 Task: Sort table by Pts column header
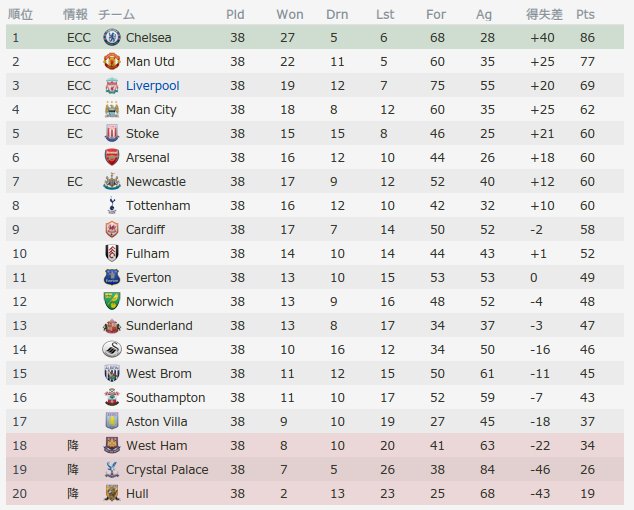click(585, 15)
